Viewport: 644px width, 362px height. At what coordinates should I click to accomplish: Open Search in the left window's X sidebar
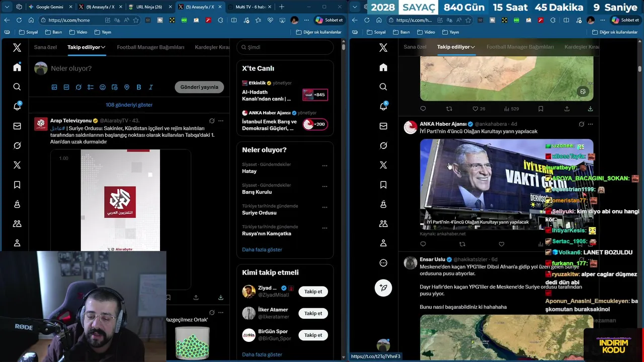tap(17, 87)
